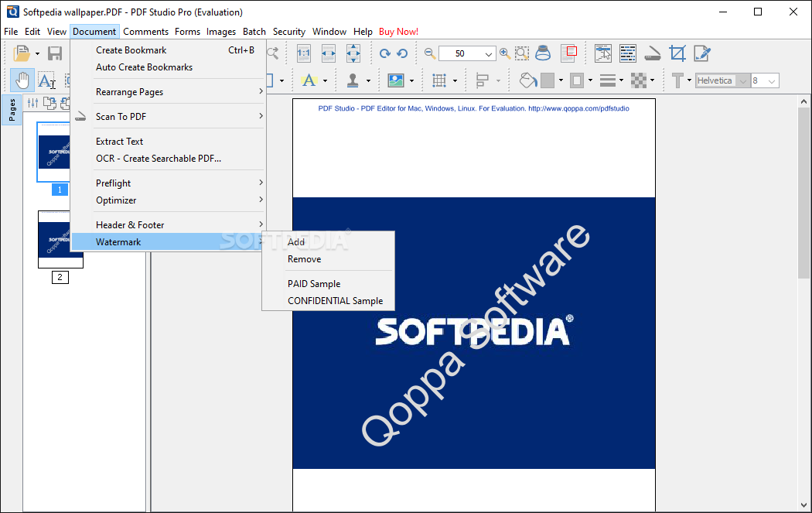
Task: Open thumbnail options sliders icon in Pages panel
Action: pyautogui.click(x=32, y=103)
